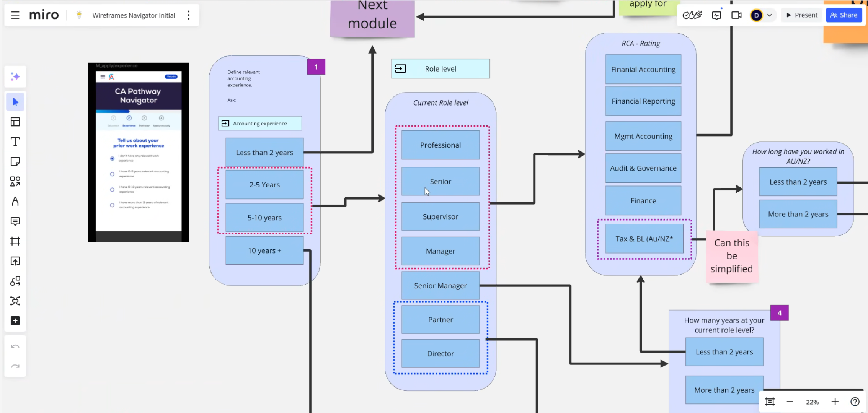Expand the collaborator avatar dropdown arrow
Viewport: 868px width, 413px height.
pyautogui.click(x=769, y=15)
